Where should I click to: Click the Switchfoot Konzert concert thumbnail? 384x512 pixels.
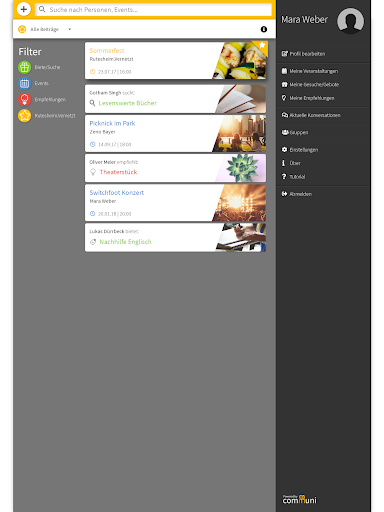pyautogui.click(x=240, y=203)
